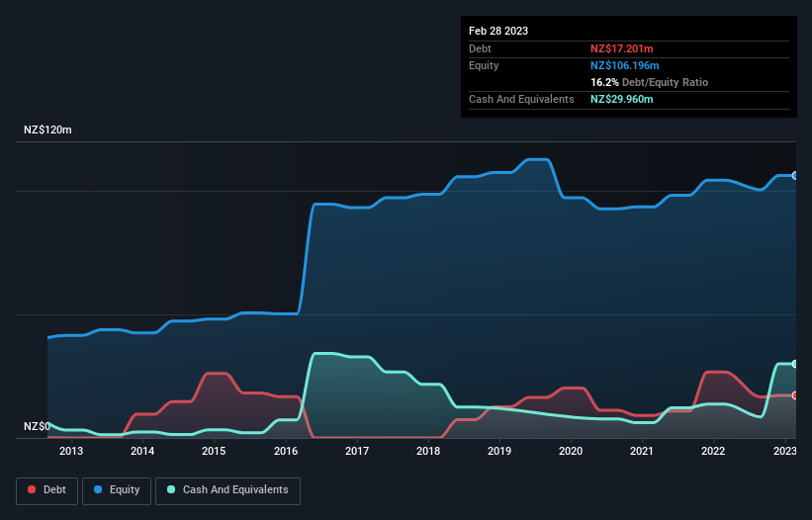
Task: Click the 2019 x-axis label
Action: tap(499, 451)
